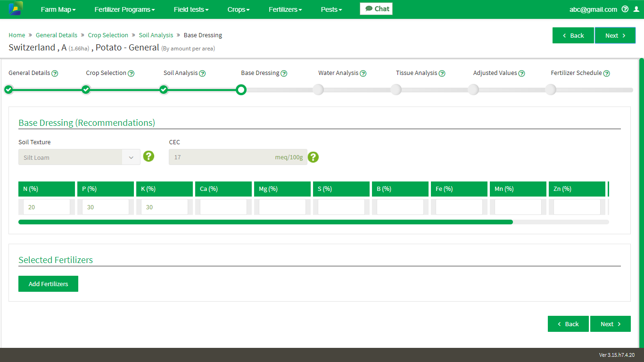Click help icon next to Water Analysis step
This screenshot has width=644, height=362.
pyautogui.click(x=363, y=74)
